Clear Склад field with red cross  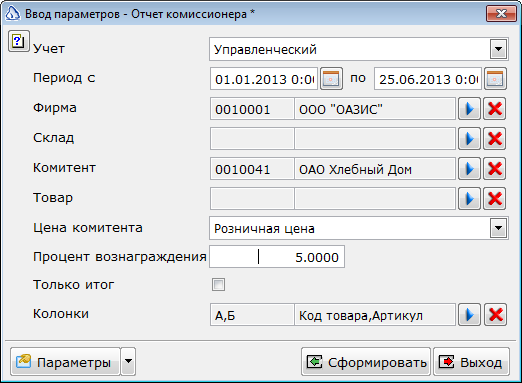tap(495, 139)
